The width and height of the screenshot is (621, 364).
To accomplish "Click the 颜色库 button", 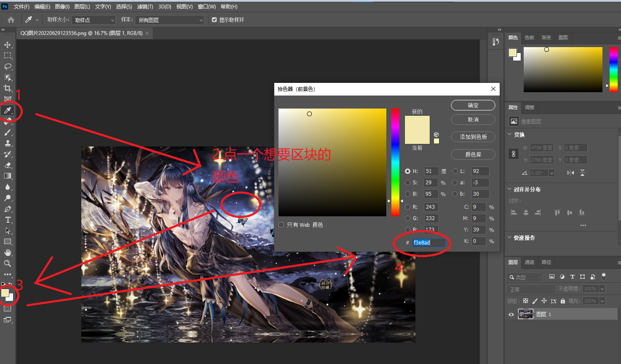I will coord(473,154).
